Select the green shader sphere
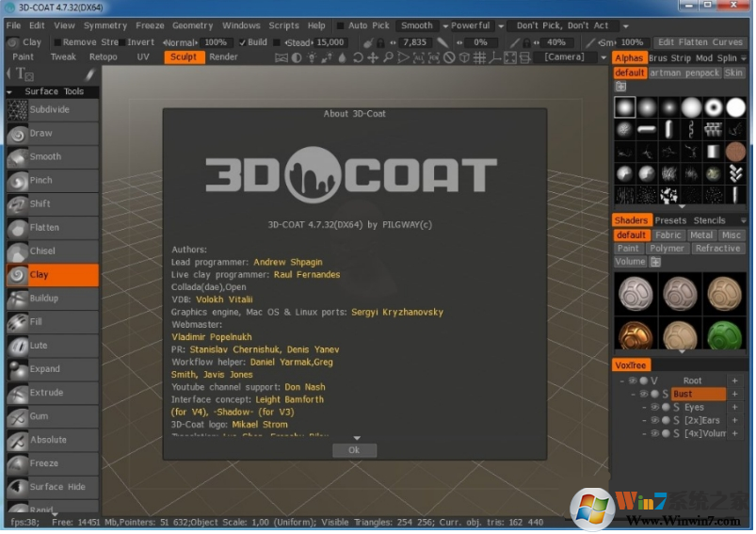756x534 pixels. pos(724,334)
